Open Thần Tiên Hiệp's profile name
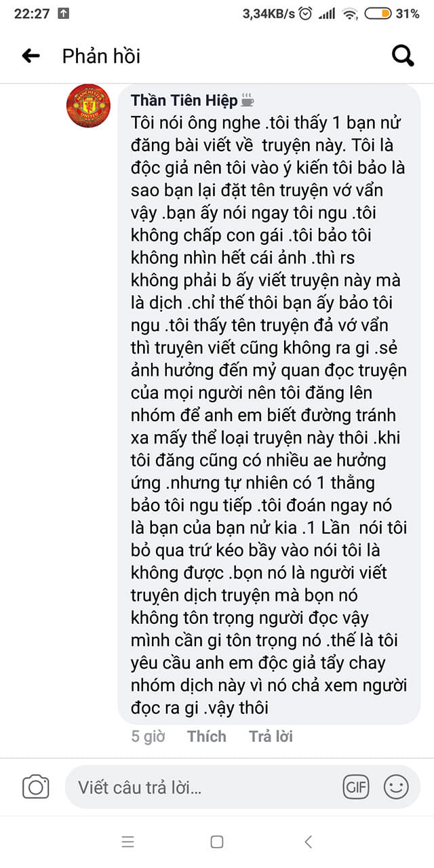The width and height of the screenshot is (434, 868). pyautogui.click(x=184, y=100)
